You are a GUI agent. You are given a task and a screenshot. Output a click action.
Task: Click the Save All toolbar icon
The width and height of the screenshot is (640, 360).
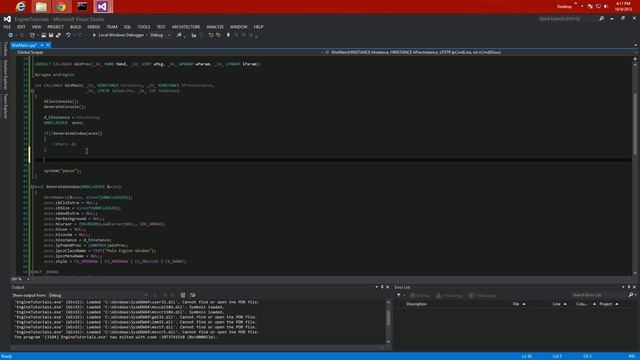[x=58, y=36]
